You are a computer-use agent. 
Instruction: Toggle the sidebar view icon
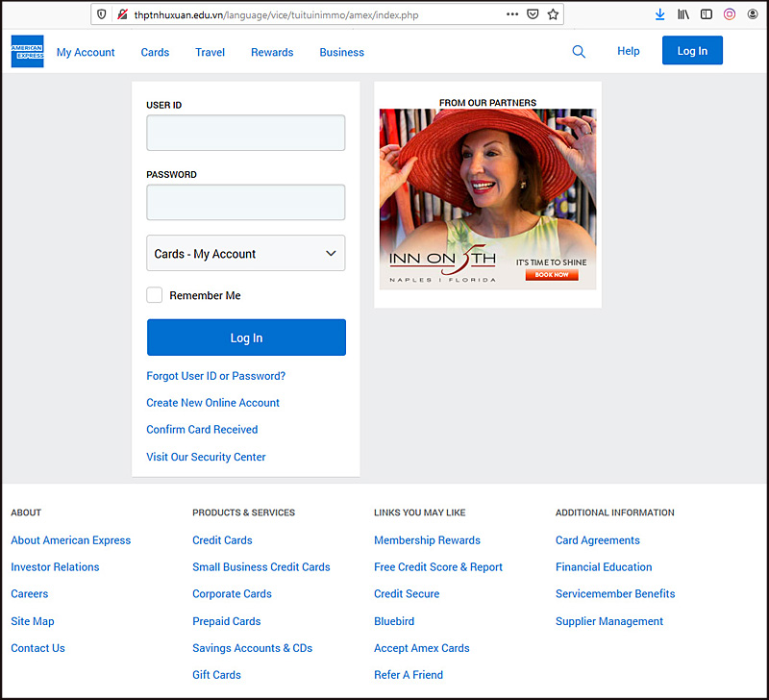tap(707, 14)
